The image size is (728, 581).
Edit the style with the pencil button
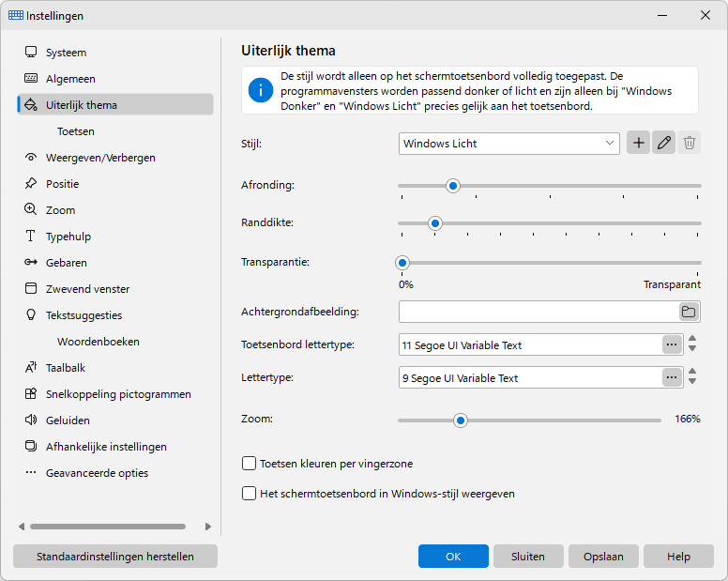pos(664,143)
